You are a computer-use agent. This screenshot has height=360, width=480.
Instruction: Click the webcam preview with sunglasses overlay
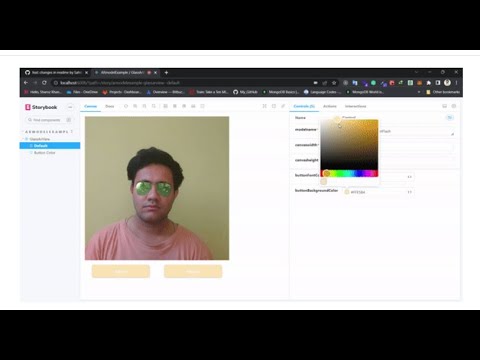pos(157,188)
